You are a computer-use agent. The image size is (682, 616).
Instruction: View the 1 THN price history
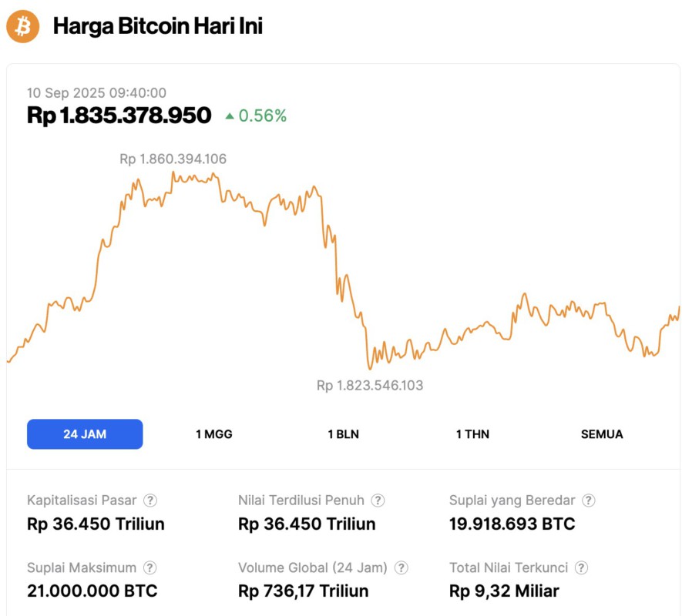[x=472, y=434]
